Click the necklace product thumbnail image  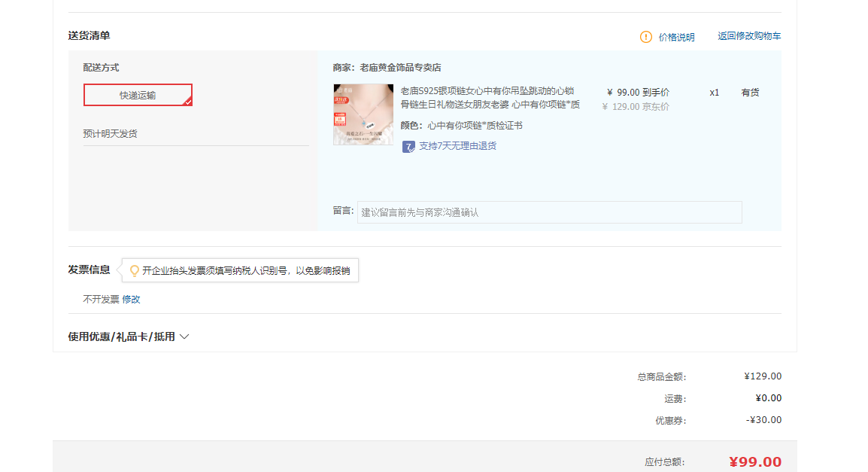click(x=363, y=114)
